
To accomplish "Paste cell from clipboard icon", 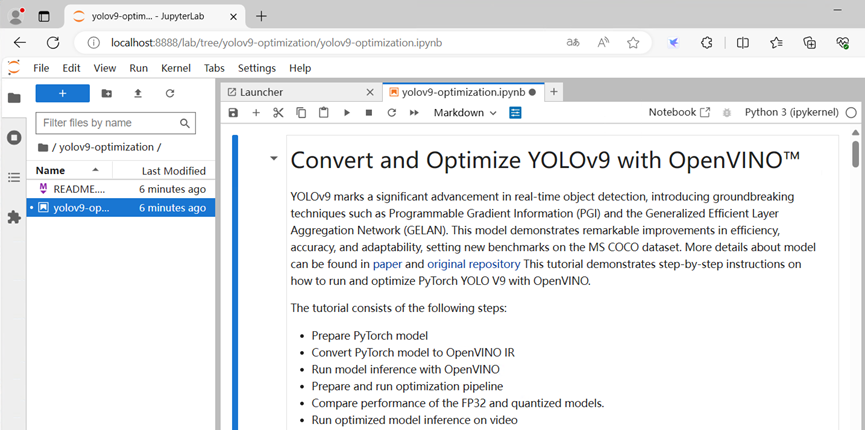I will [x=324, y=113].
